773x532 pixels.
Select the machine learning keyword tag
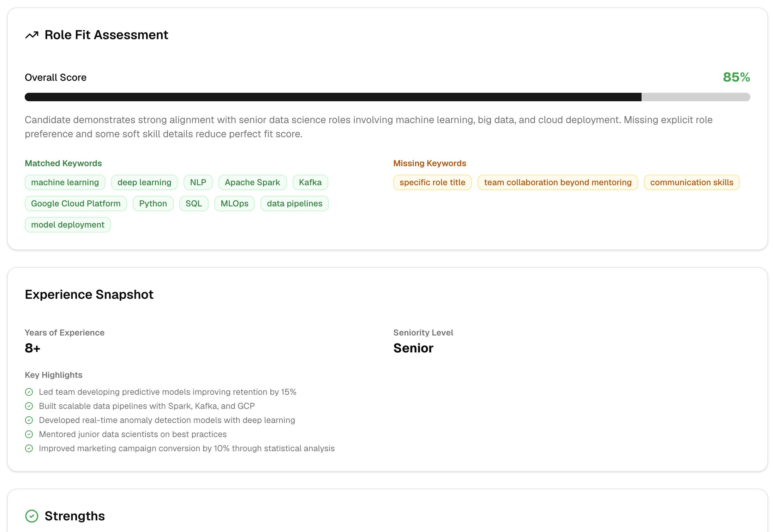[65, 182]
